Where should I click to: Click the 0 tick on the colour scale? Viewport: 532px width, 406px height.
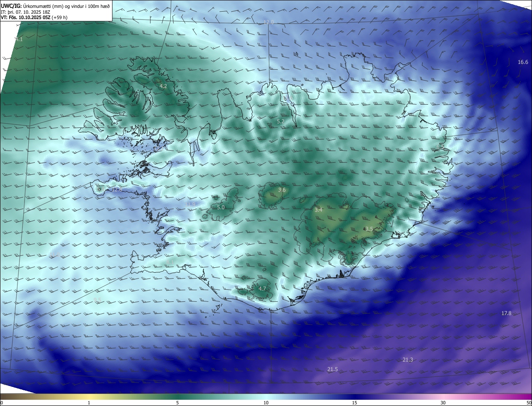point(2,403)
